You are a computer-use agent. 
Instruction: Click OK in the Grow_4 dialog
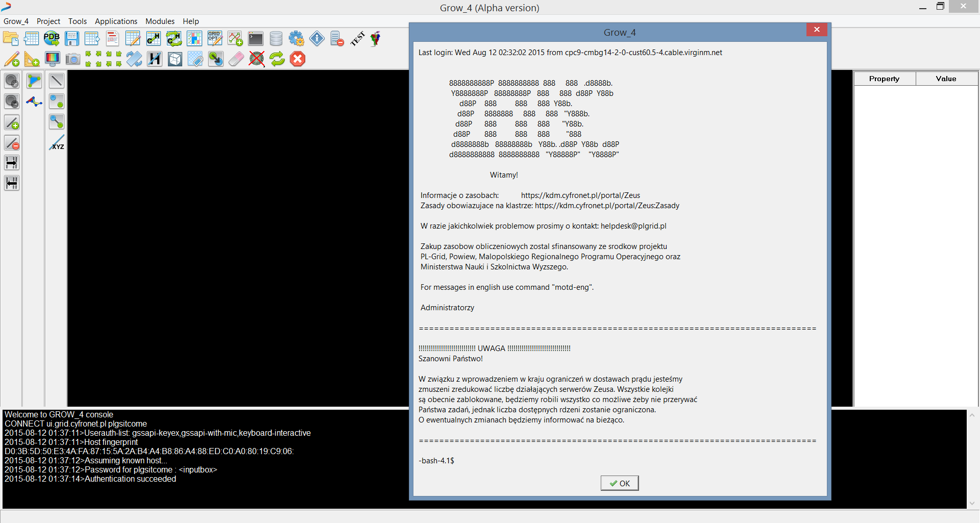620,483
